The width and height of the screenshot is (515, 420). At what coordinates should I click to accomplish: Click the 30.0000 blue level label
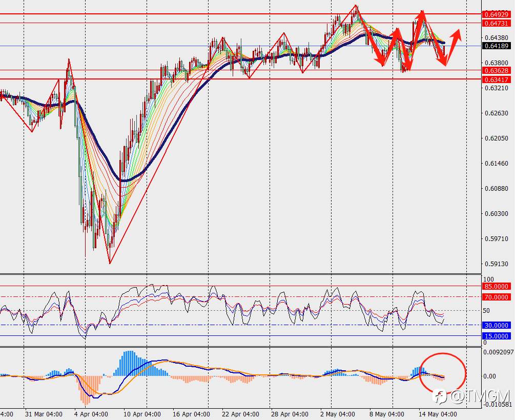[496, 325]
